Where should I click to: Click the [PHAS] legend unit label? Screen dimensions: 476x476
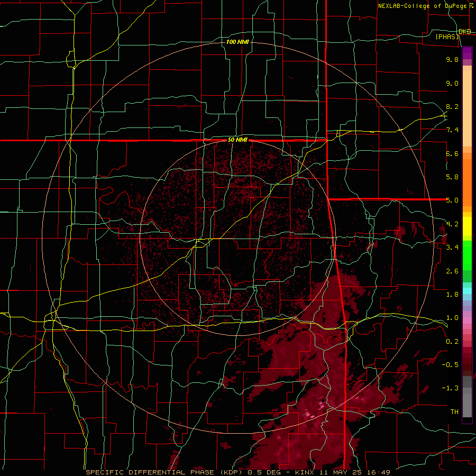pos(447,36)
